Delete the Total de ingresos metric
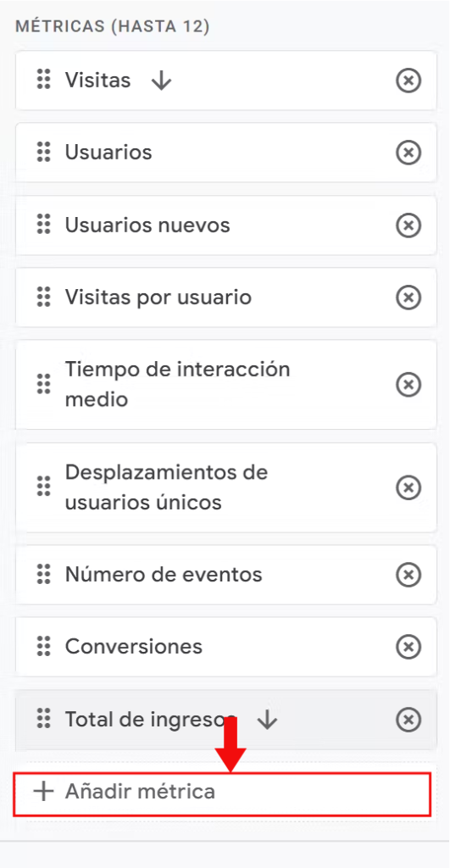Image resolution: width=450 pixels, height=868 pixels. [408, 720]
